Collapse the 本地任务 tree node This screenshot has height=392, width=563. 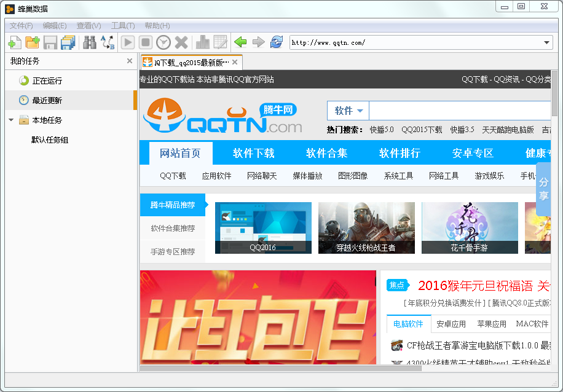click(11, 120)
